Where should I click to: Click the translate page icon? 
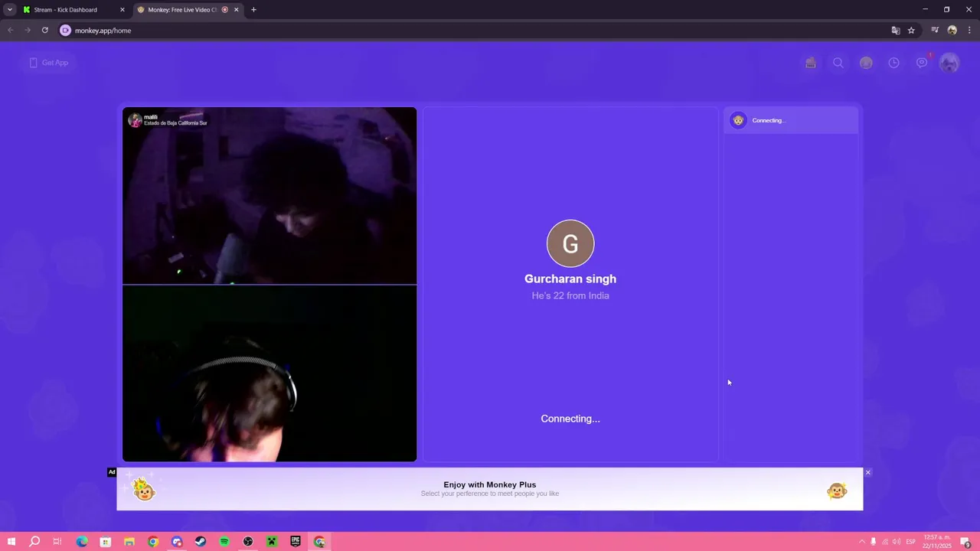[896, 31]
